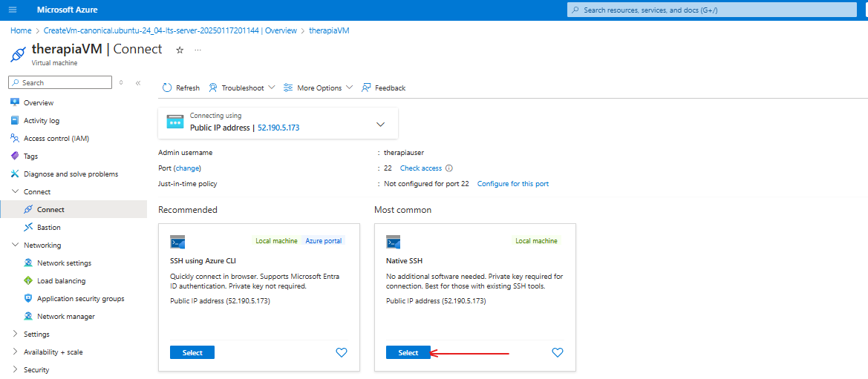Select Native SSH option
Image resolution: width=868 pixels, height=379 pixels.
pyautogui.click(x=408, y=352)
